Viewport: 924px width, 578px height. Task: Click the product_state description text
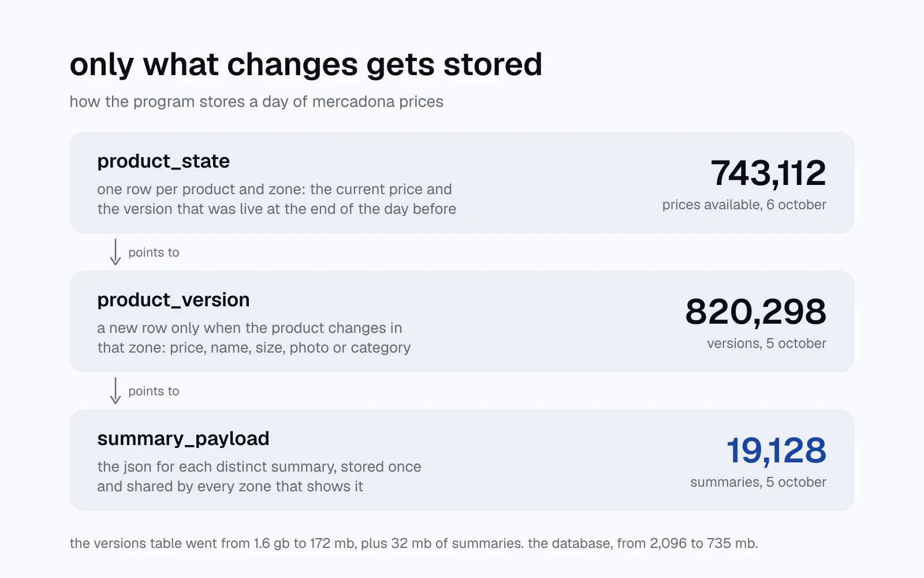(277, 199)
